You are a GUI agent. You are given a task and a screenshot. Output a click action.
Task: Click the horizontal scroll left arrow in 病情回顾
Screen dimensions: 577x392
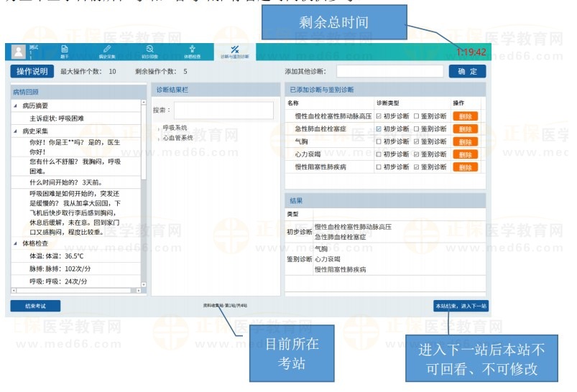(14, 291)
